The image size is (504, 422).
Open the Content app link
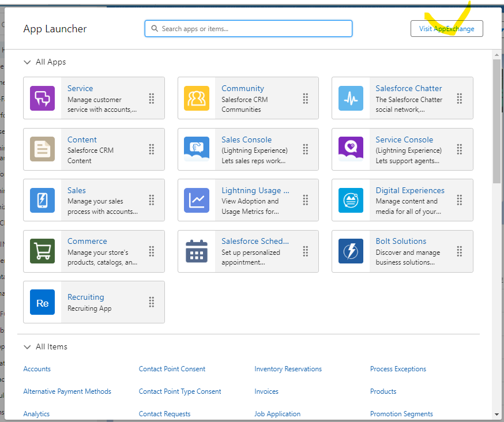(82, 140)
